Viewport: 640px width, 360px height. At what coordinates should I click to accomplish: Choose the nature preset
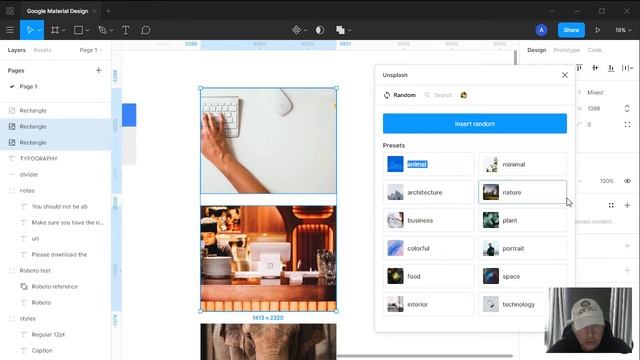[522, 192]
